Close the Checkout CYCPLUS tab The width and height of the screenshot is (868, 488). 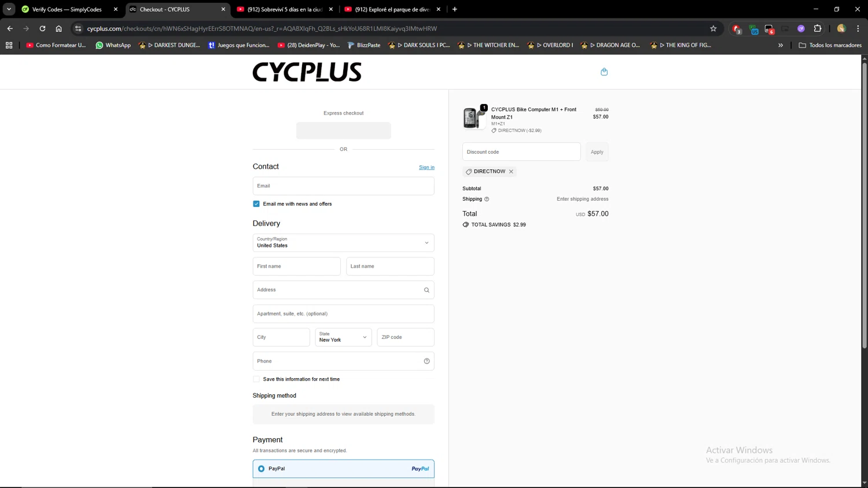223,9
